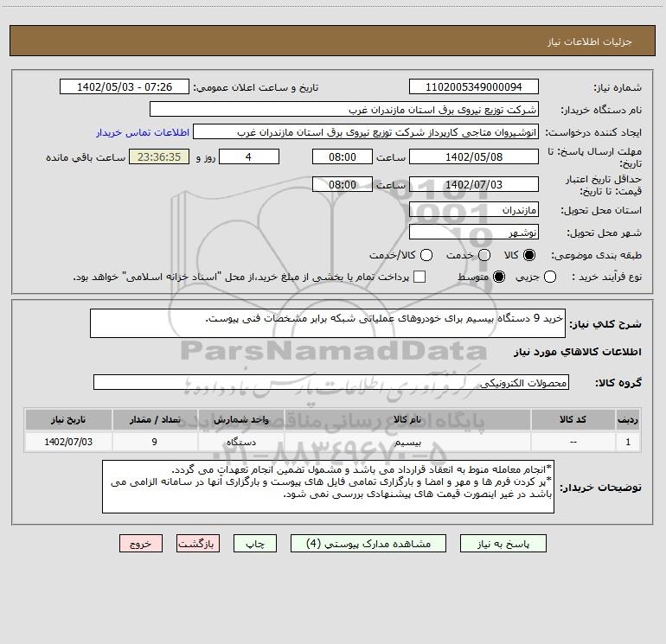
Task: Click the quantity cell showing 9
Action: [x=155, y=442]
